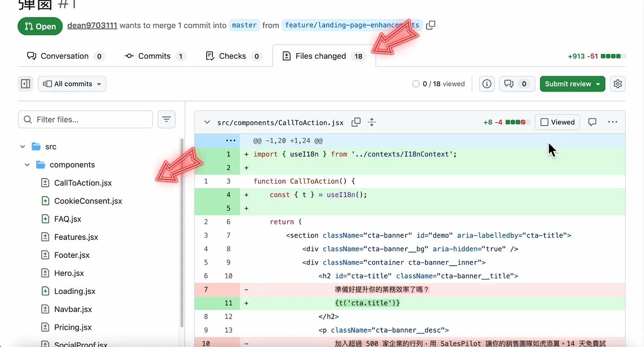Select the Files changed tab

pos(324,56)
